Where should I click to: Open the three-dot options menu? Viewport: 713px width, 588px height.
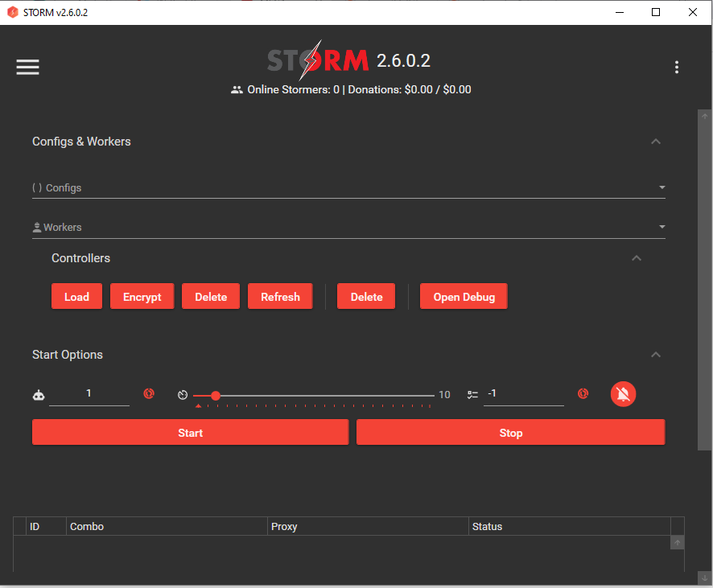(x=677, y=68)
